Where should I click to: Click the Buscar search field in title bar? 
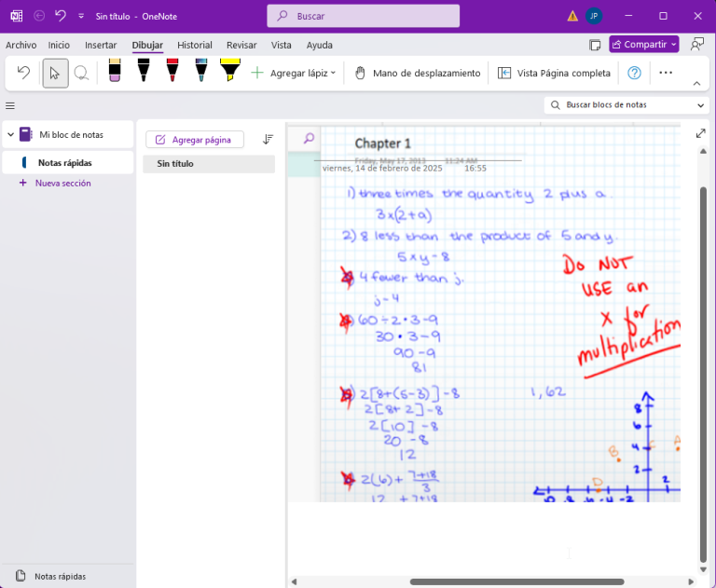[x=363, y=16]
